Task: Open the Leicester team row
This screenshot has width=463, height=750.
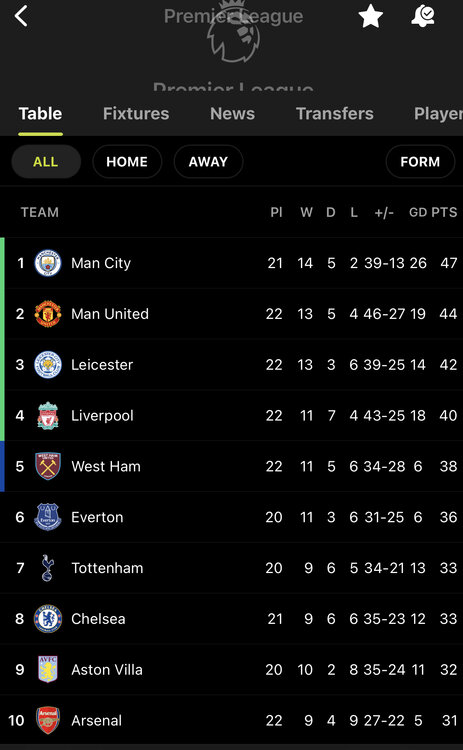Action: (x=232, y=365)
